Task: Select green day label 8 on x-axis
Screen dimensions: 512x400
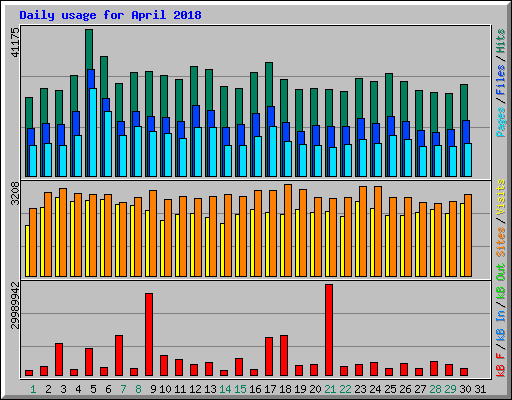Action: pos(138,389)
